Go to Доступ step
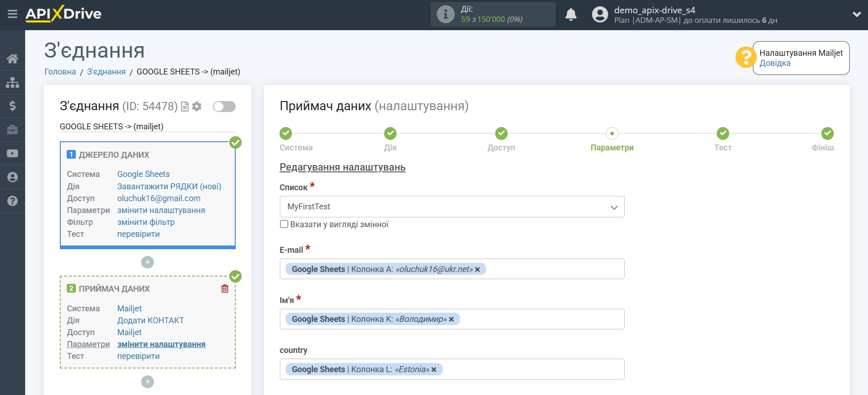 point(501,133)
